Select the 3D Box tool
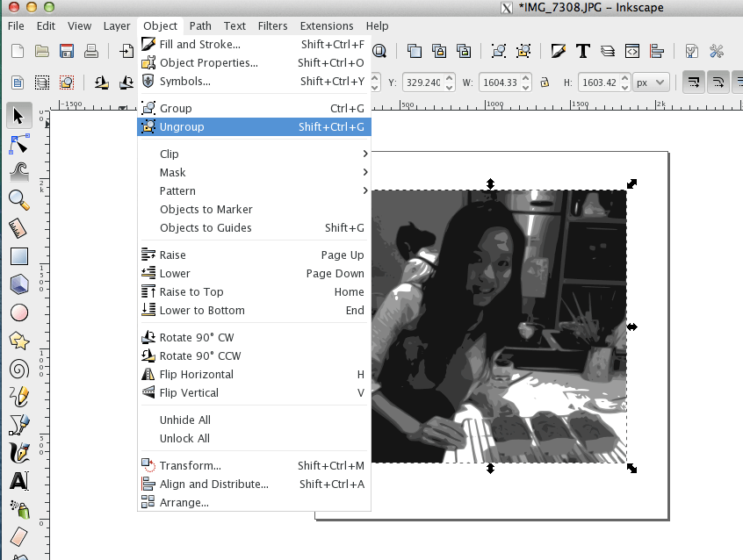The image size is (743, 560). (19, 284)
